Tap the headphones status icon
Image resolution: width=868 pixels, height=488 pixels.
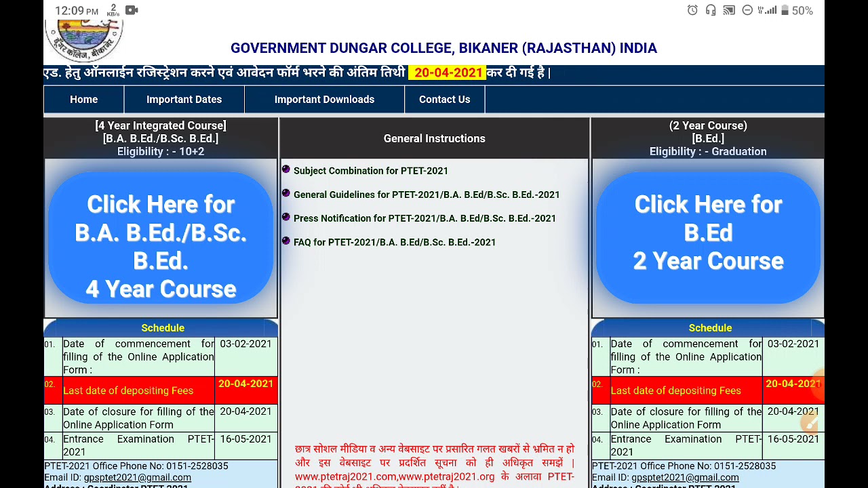click(711, 10)
